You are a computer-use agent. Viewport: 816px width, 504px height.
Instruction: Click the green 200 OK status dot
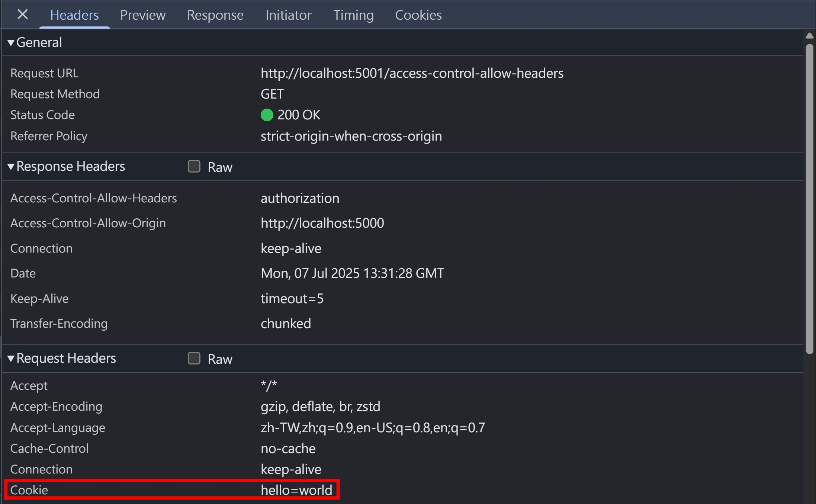click(267, 115)
